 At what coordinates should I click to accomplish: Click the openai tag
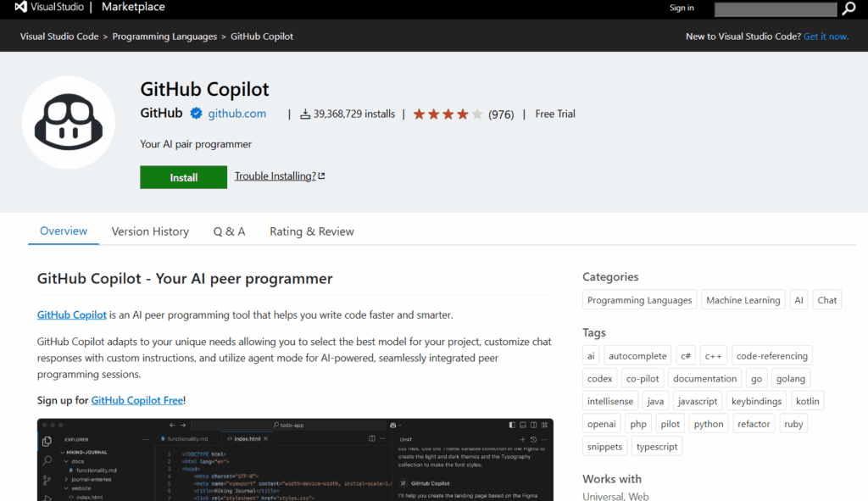601,424
